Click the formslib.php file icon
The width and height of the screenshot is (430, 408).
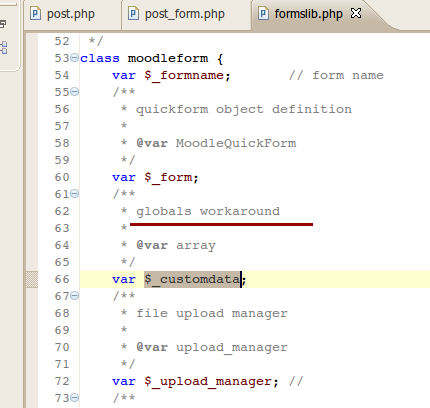click(x=263, y=14)
